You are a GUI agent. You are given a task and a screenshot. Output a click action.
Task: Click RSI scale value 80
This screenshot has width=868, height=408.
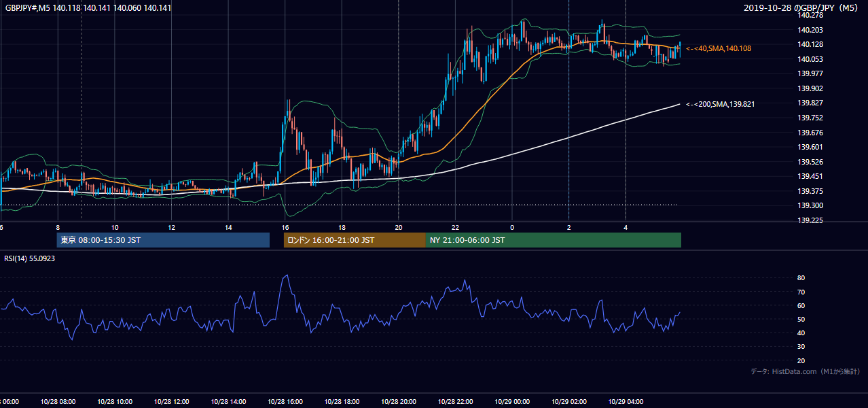801,278
